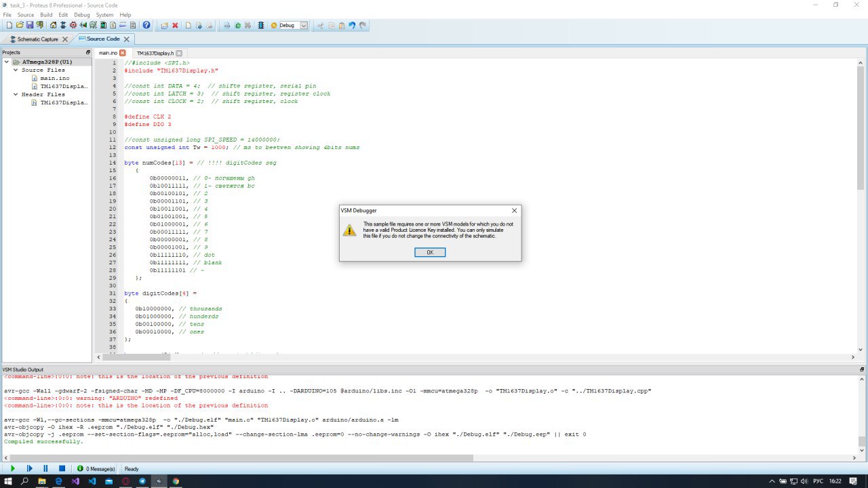The image size is (868, 488).
Task: Collapse the ATmega328P(U1) tree node
Action: point(6,62)
